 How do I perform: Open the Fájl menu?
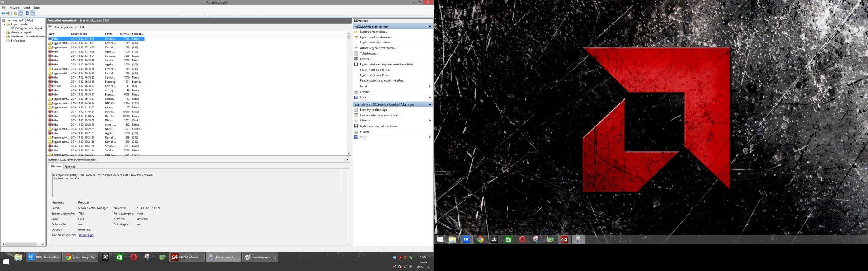coord(4,8)
